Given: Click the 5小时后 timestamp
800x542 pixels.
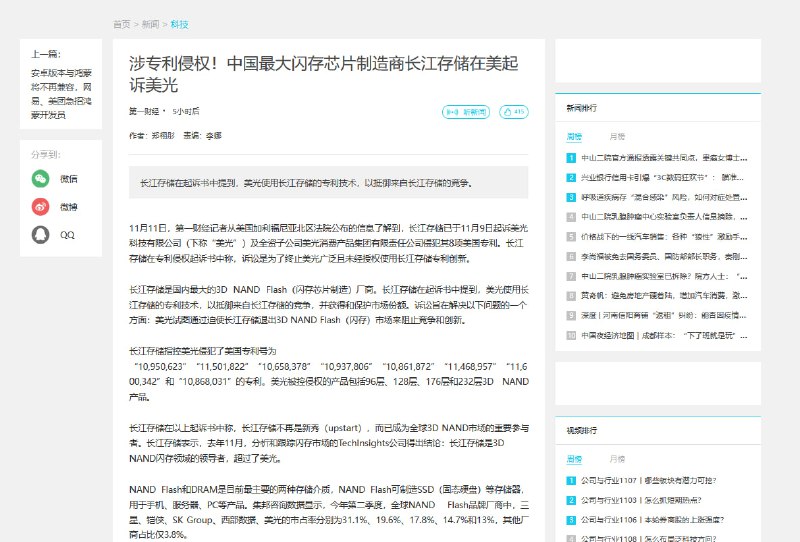Looking at the screenshot, I should click(x=186, y=111).
